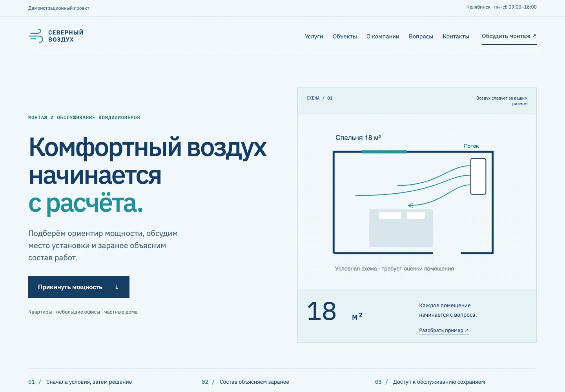Click the bed shape in the room scheme
This screenshot has width=565, height=392.
pos(401,228)
